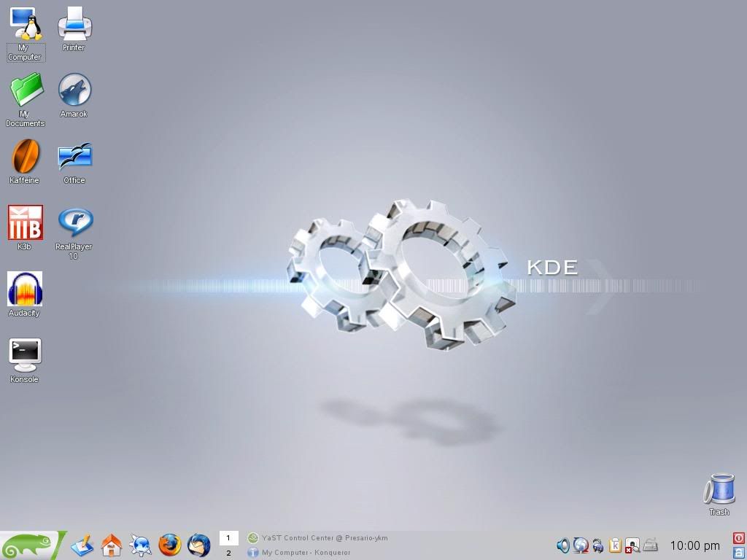This screenshot has height=560, width=747.
Task: Launch Konqueror web browser from the panel
Action: [x=141, y=545]
